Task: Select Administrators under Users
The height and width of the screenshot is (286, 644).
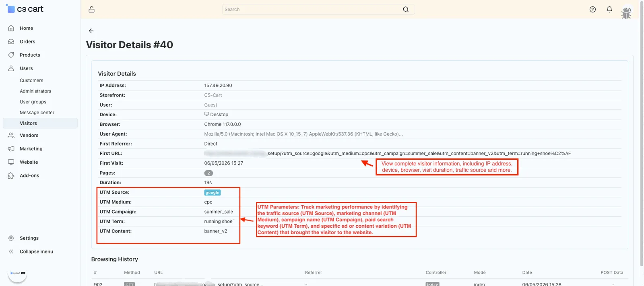Action: tap(35, 91)
